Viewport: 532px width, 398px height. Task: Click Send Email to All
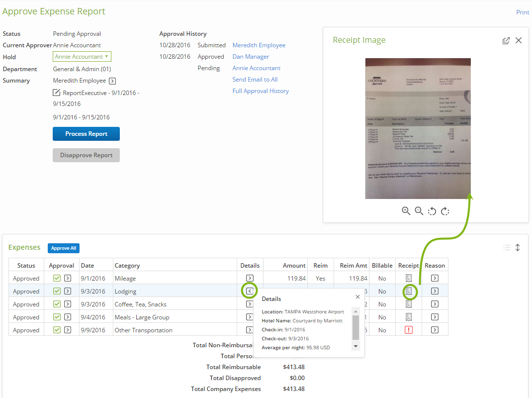click(x=255, y=80)
